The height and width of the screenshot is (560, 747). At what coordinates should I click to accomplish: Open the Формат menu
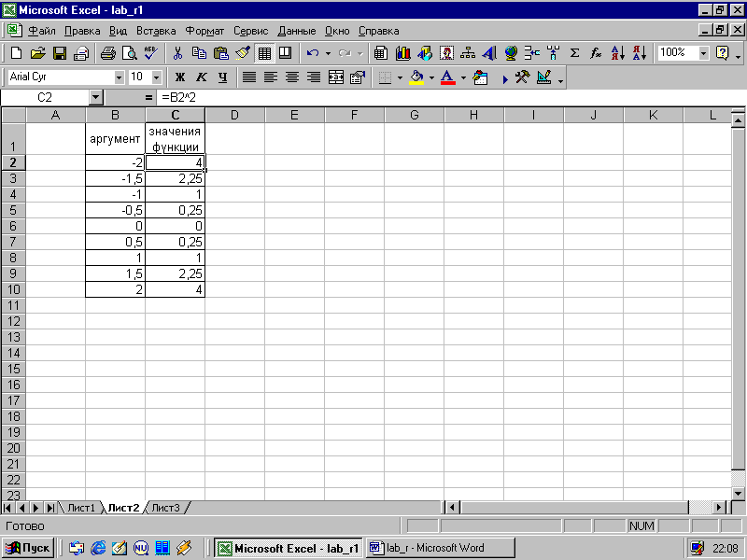(204, 31)
